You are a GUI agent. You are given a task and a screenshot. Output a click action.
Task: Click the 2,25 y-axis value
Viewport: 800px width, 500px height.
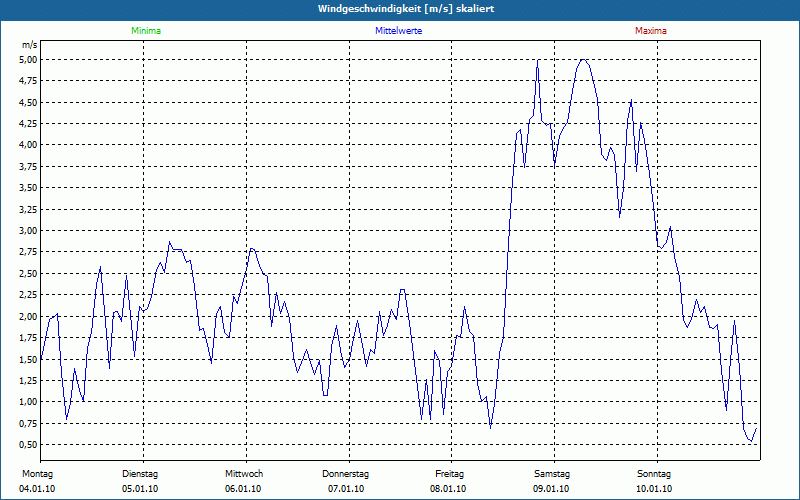tap(29, 295)
